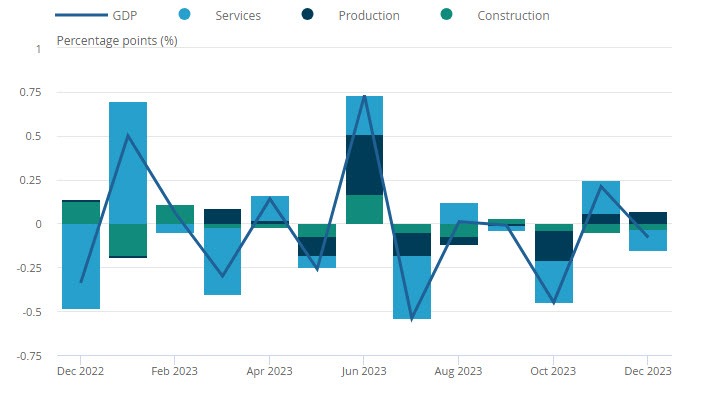Click the Percentage points (%) axis title
This screenshot has width=725, height=399.
click(x=117, y=41)
